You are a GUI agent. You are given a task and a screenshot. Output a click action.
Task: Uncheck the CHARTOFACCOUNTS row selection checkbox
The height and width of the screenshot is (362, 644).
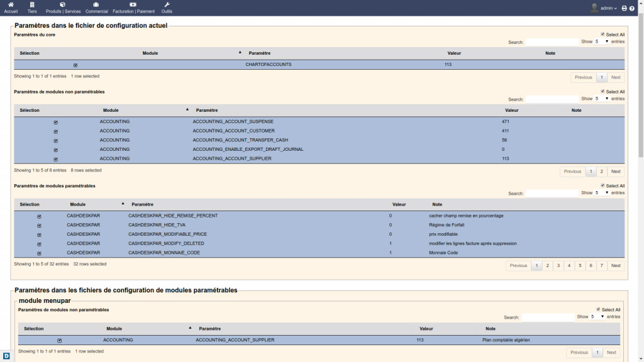[75, 65]
